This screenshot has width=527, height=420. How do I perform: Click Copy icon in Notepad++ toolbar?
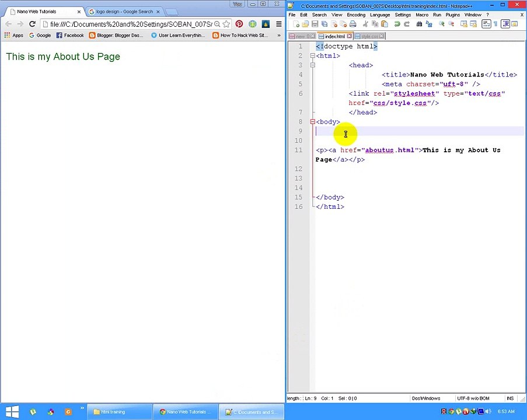[x=375, y=24]
